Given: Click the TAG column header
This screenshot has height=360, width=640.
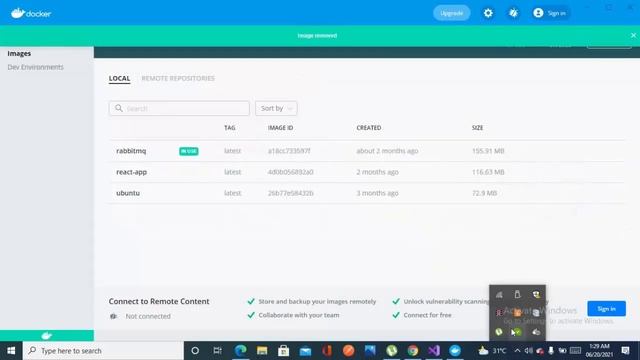Looking at the screenshot, I should pyautogui.click(x=230, y=128).
